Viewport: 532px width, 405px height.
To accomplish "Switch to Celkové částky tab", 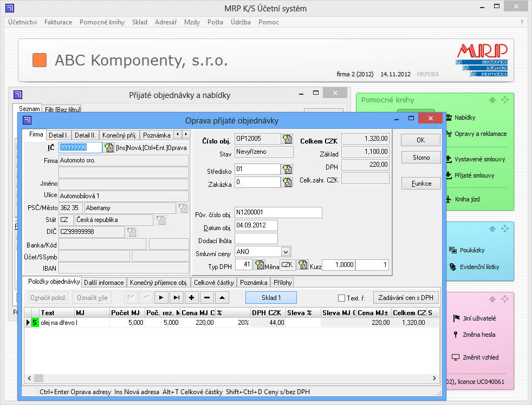I will coord(214,283).
